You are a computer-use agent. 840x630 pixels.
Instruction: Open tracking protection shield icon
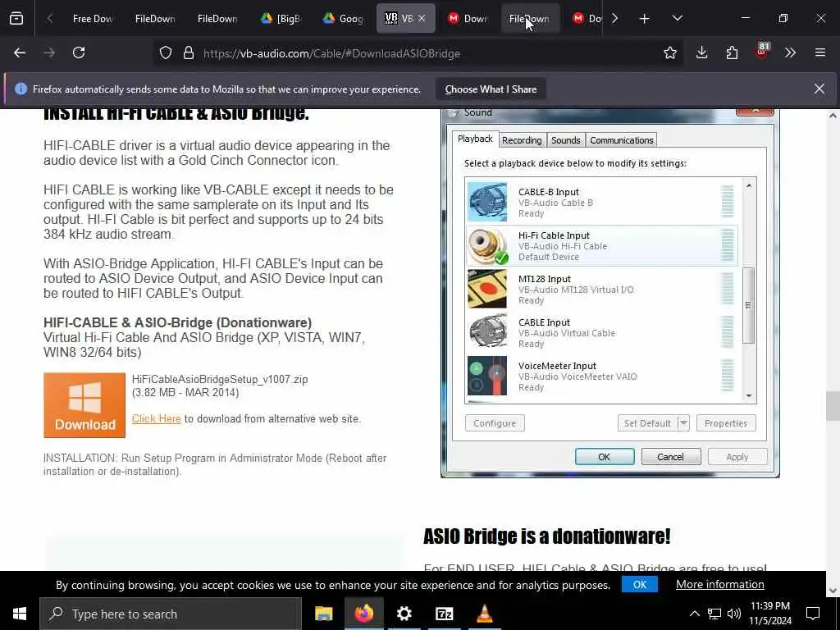(166, 53)
